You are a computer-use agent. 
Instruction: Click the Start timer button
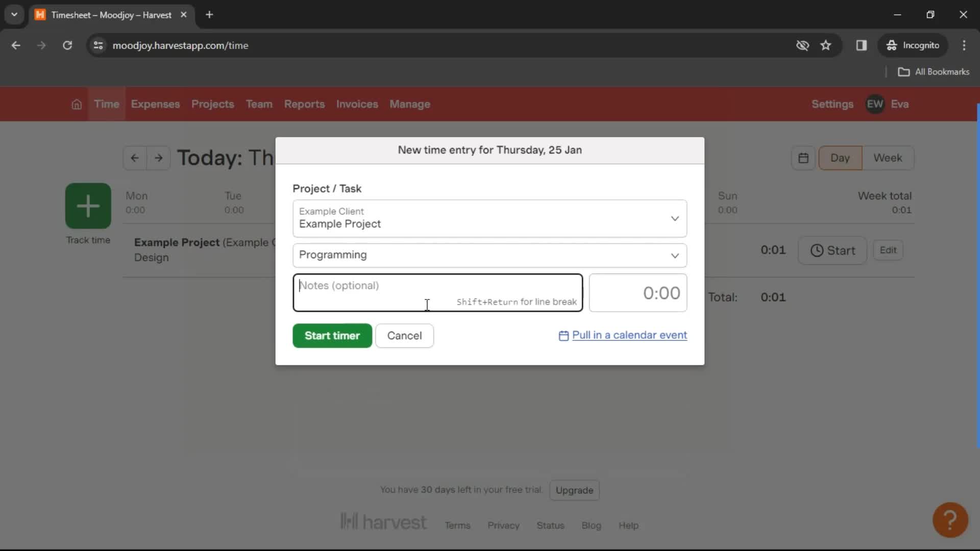[332, 335]
